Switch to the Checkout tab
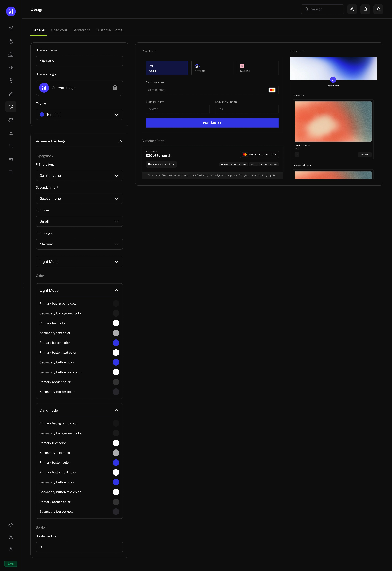 point(59,30)
